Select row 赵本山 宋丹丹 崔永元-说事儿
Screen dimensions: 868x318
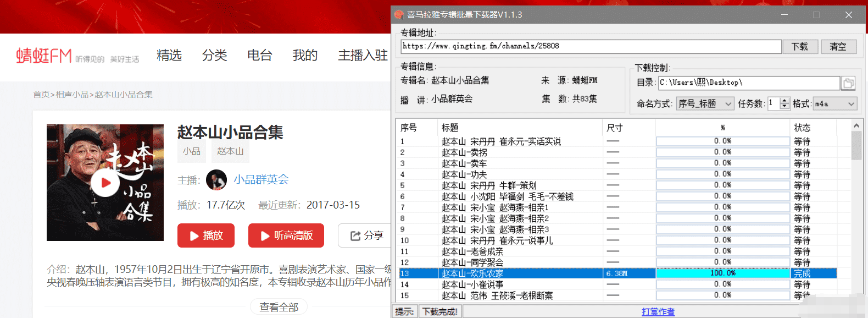(617, 240)
